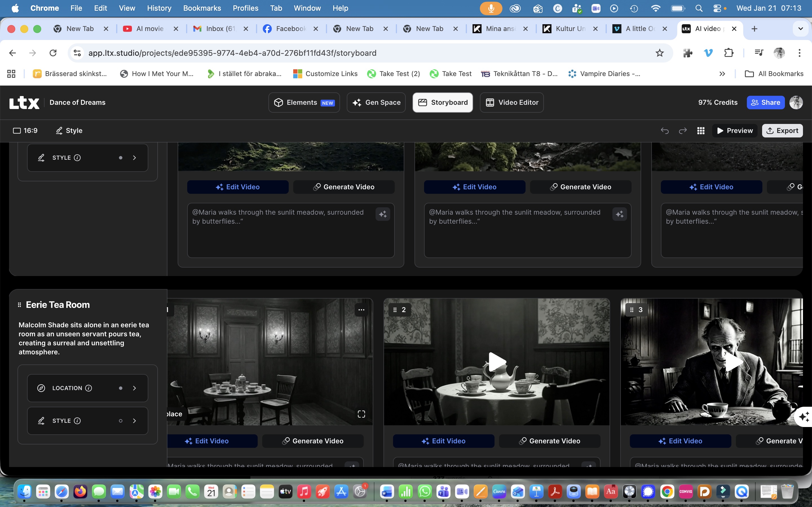Click the undo arrow icon
The width and height of the screenshot is (812, 507).
click(x=665, y=131)
